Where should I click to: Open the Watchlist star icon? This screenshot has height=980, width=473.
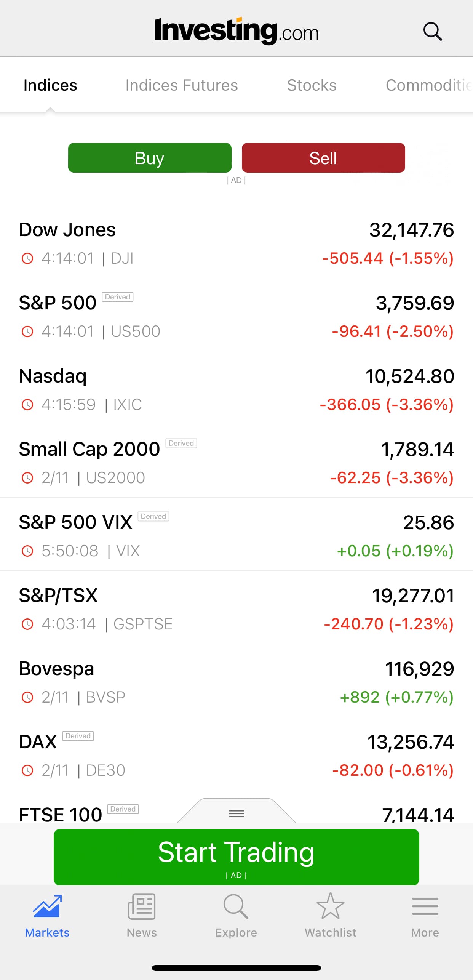pos(330,906)
